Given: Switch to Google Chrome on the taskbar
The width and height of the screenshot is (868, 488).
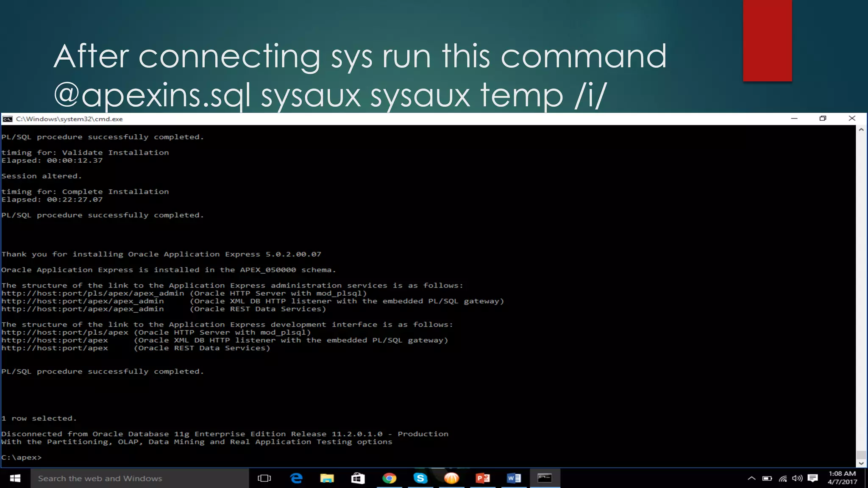Looking at the screenshot, I should (x=389, y=478).
